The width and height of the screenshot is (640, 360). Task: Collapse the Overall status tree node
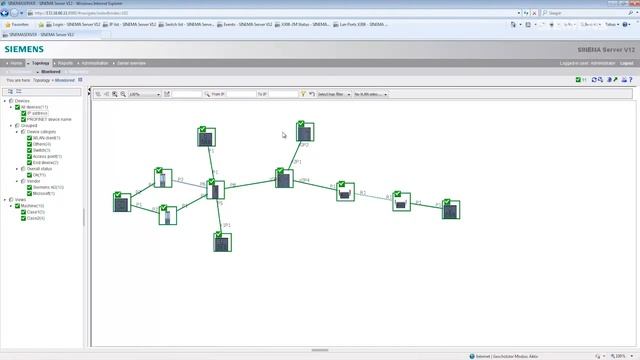[17, 169]
